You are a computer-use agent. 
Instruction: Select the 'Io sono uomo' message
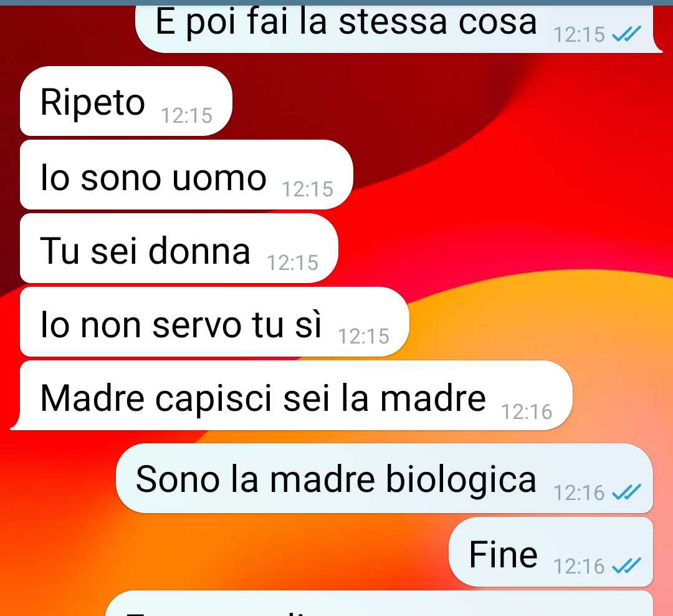click(187, 175)
